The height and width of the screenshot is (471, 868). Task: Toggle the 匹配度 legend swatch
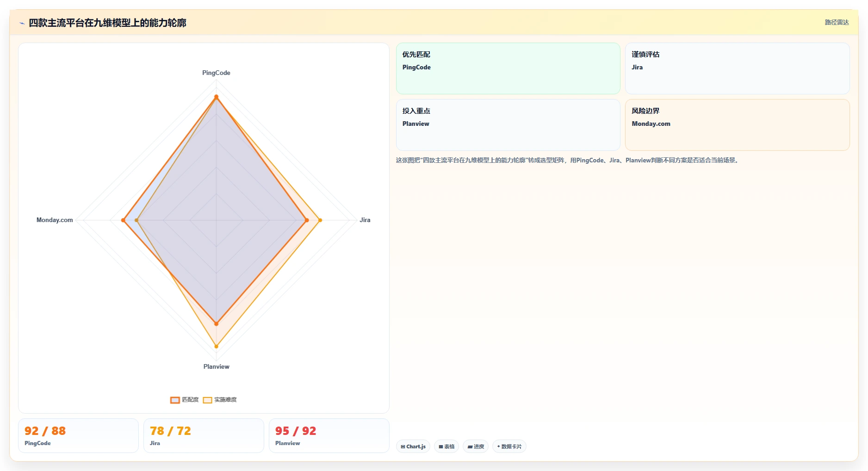click(175, 400)
